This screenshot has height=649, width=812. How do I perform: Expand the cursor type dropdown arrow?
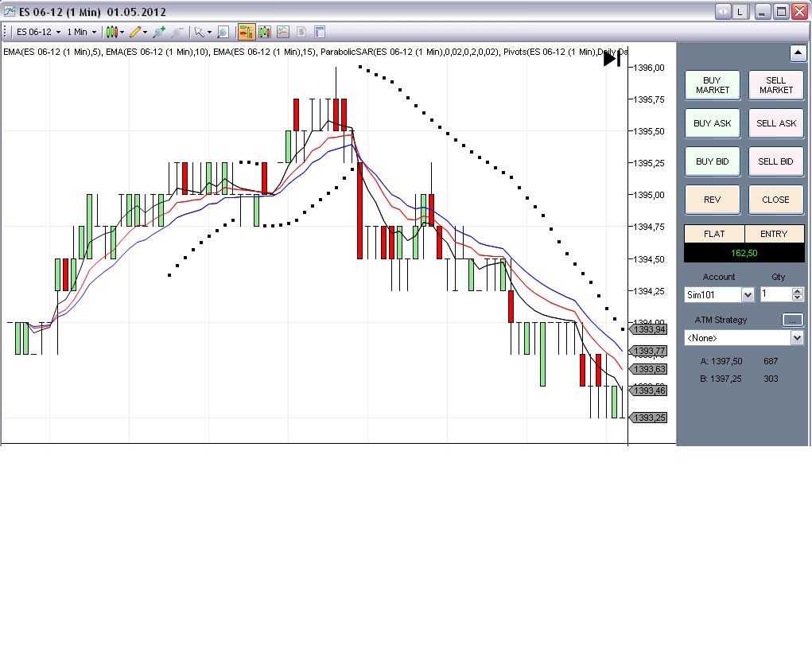pos(209,32)
